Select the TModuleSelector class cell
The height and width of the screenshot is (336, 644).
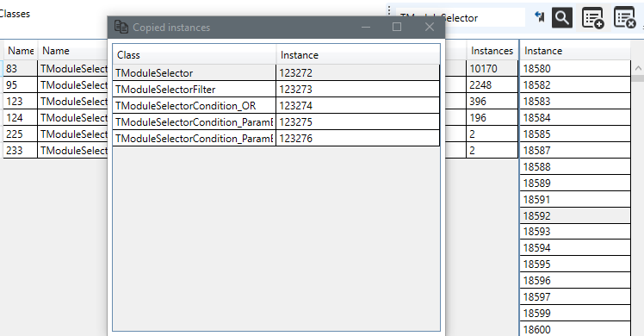point(194,72)
